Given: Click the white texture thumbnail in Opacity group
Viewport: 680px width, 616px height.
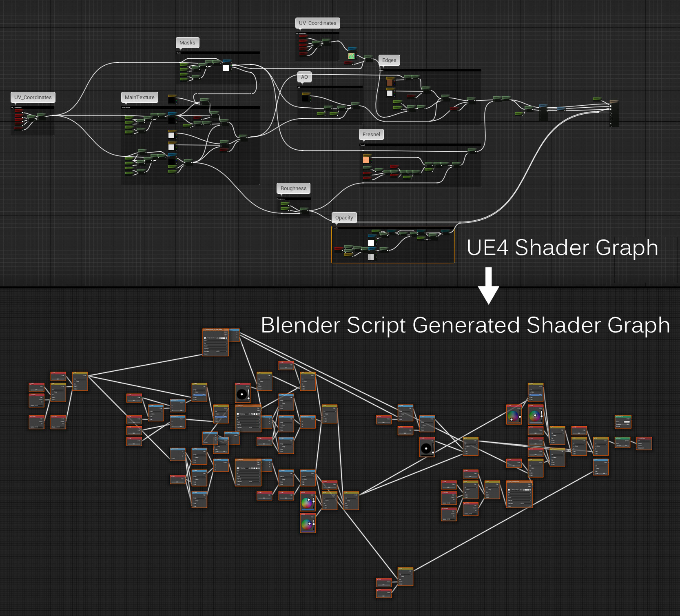Looking at the screenshot, I should 371,243.
